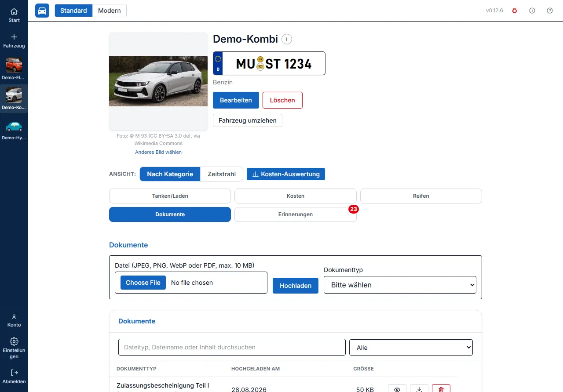Open Kosten-Auswertung chart button
The height and width of the screenshot is (392, 563).
[286, 174]
